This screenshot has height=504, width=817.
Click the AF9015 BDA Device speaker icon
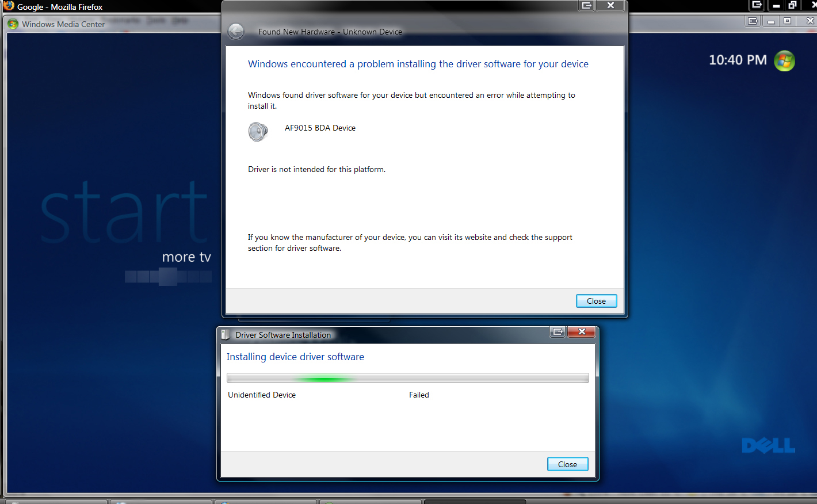coord(258,132)
